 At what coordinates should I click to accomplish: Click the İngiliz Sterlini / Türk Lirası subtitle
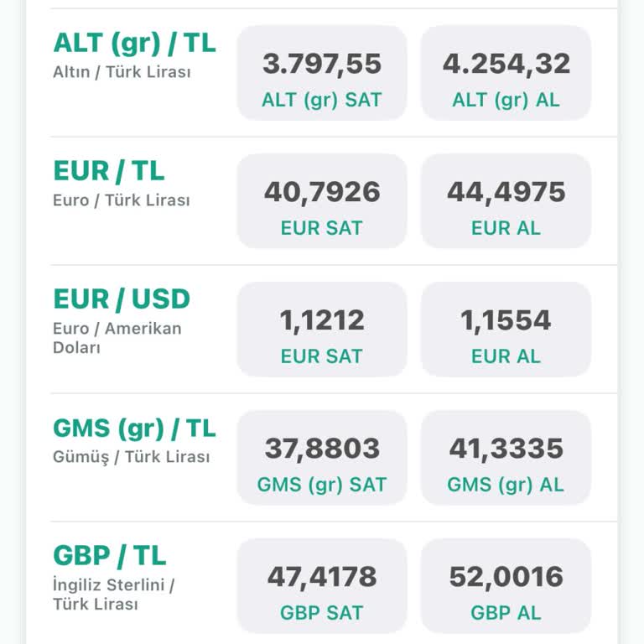(113, 594)
